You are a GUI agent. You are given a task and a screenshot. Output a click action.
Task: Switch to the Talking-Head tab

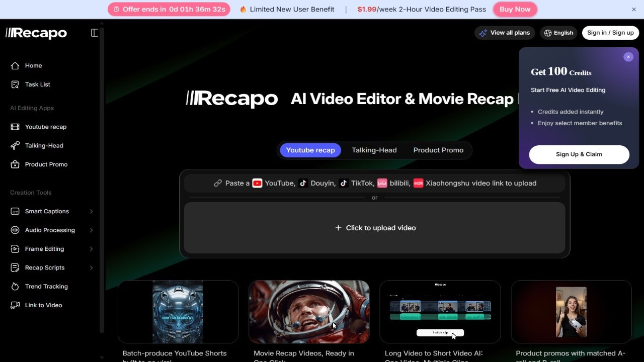pos(374,150)
